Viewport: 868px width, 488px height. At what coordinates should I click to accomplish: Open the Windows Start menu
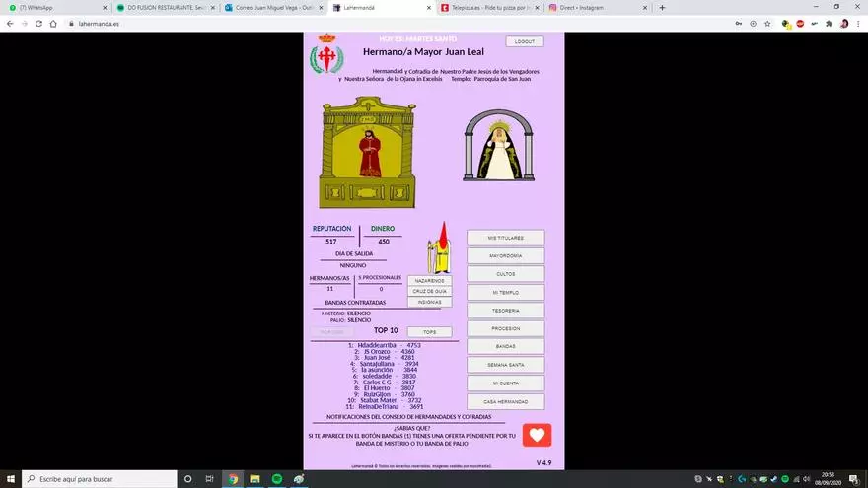click(x=10, y=478)
